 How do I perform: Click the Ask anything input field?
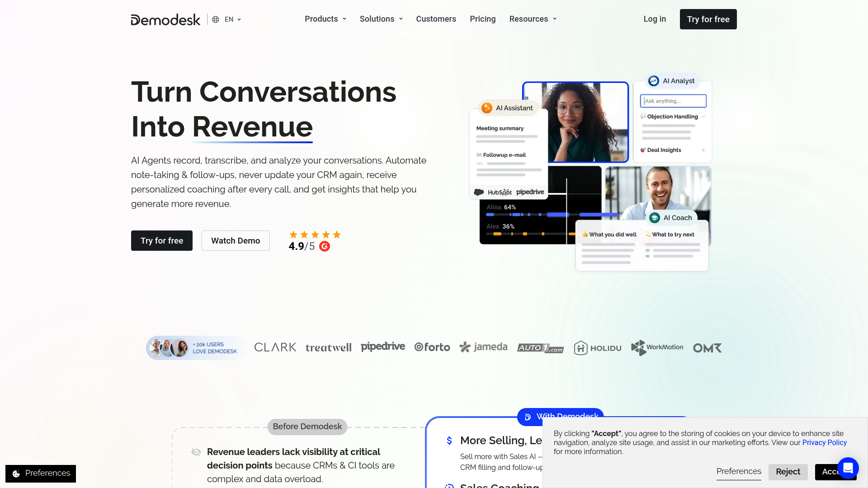[673, 101]
